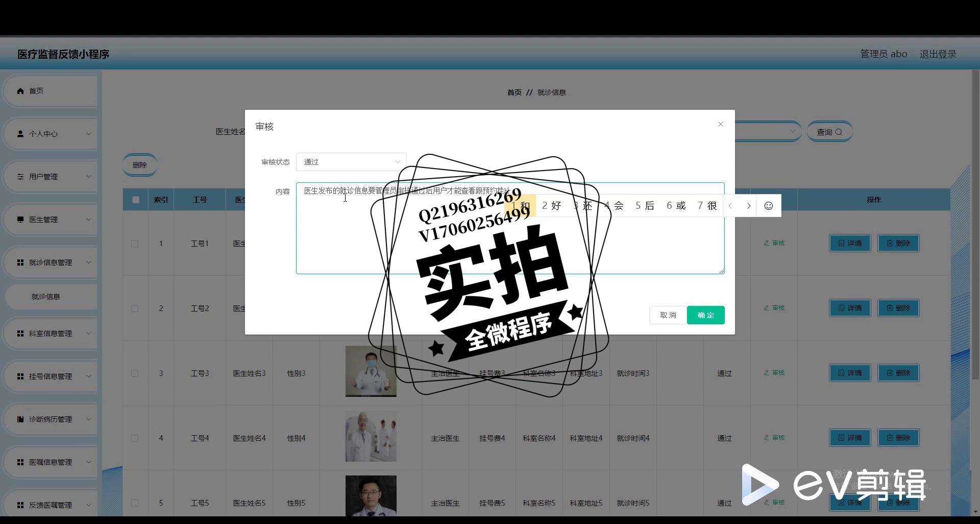This screenshot has height=524, width=980.
Task: Pick IME candidate 5 后
Action: click(x=645, y=206)
